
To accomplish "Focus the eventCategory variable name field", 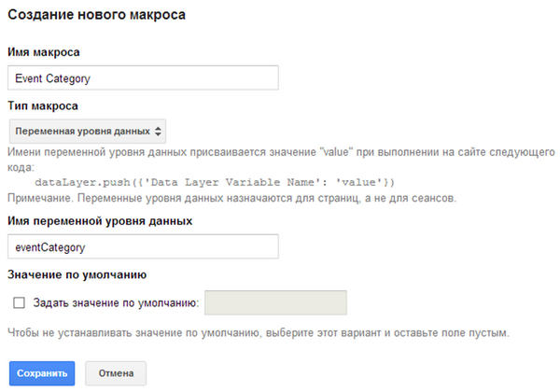I will pos(142,246).
